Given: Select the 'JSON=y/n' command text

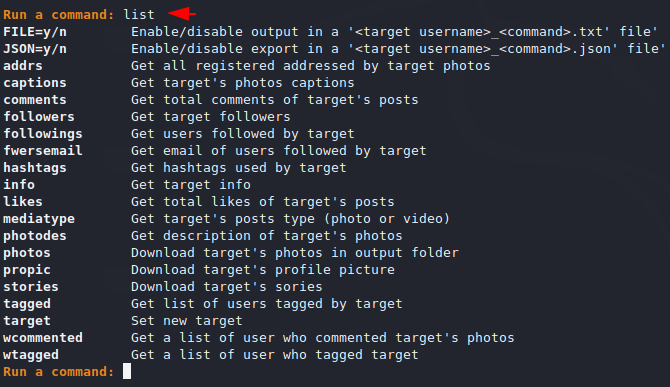Looking at the screenshot, I should coord(35,49).
